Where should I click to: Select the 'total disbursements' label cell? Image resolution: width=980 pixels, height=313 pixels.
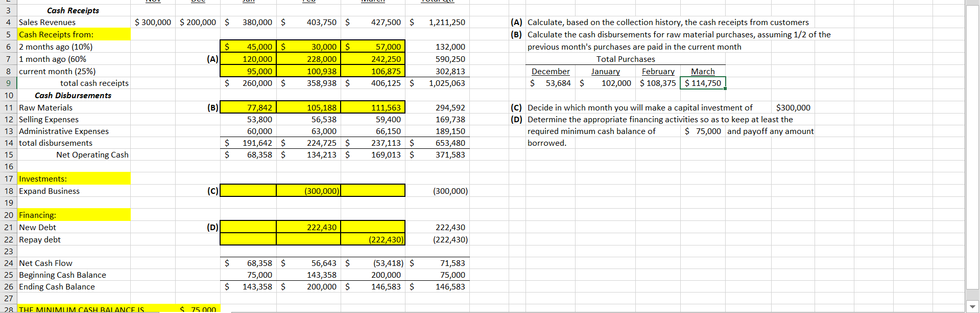(74, 143)
